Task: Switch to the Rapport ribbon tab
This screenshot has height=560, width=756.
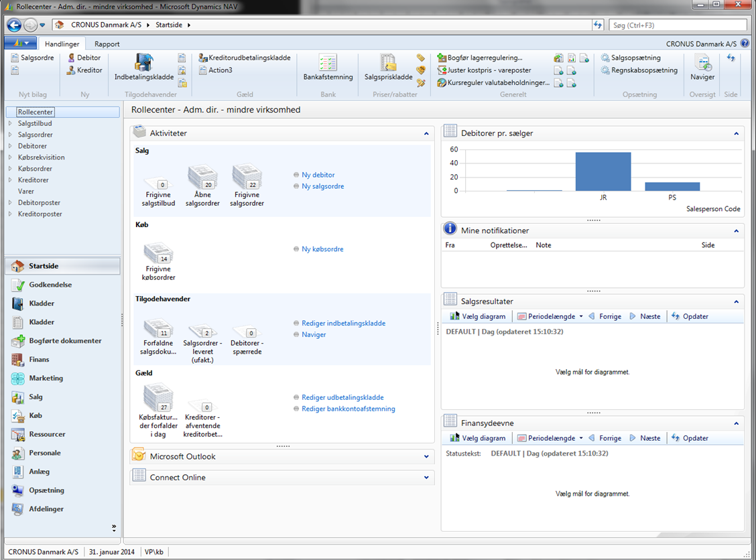Action: (107, 44)
